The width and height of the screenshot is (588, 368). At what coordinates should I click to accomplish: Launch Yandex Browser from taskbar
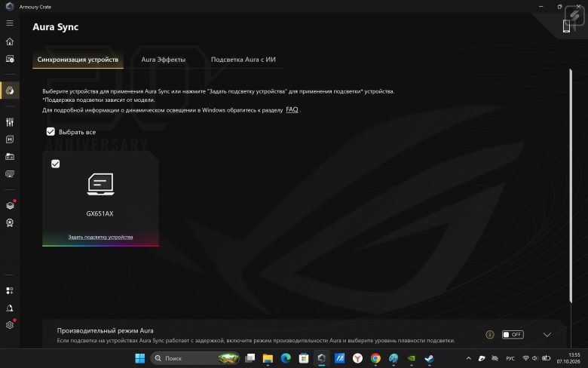click(x=357, y=358)
